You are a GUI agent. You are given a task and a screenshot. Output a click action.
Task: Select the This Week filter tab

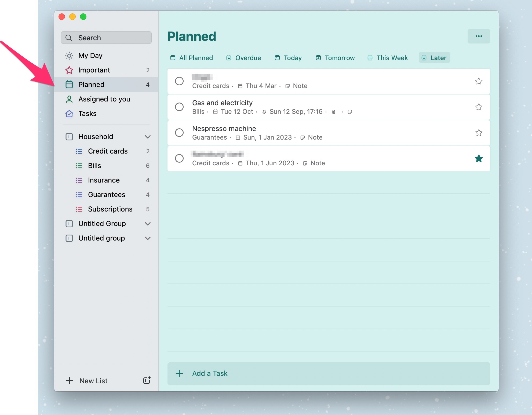pos(388,58)
